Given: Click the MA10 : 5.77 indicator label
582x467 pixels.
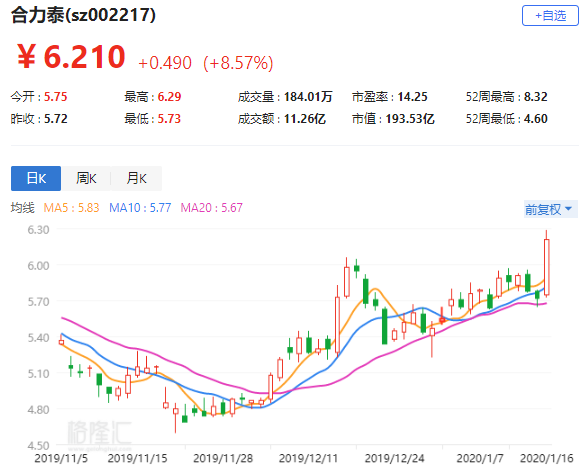Looking at the screenshot, I should pyautogui.click(x=140, y=208).
